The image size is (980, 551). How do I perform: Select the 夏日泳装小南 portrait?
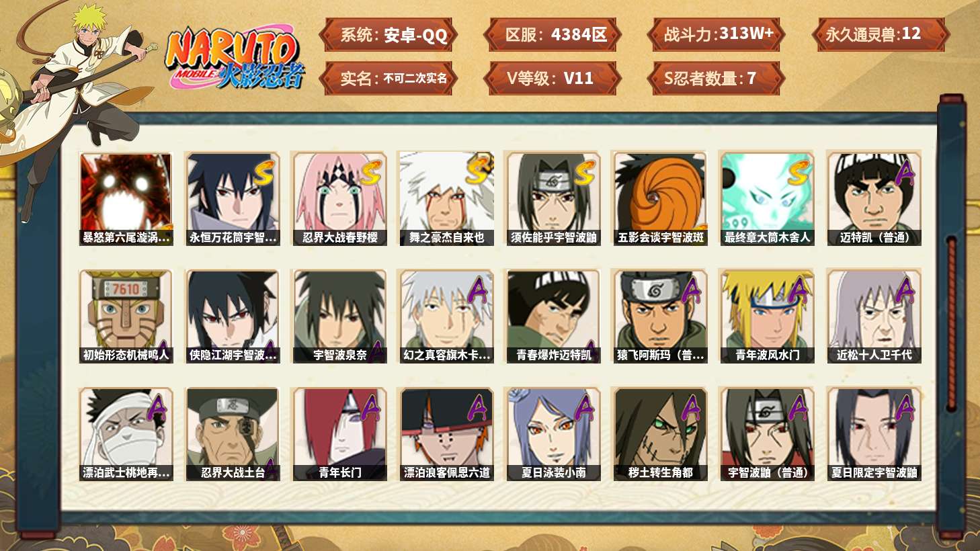[x=553, y=434]
